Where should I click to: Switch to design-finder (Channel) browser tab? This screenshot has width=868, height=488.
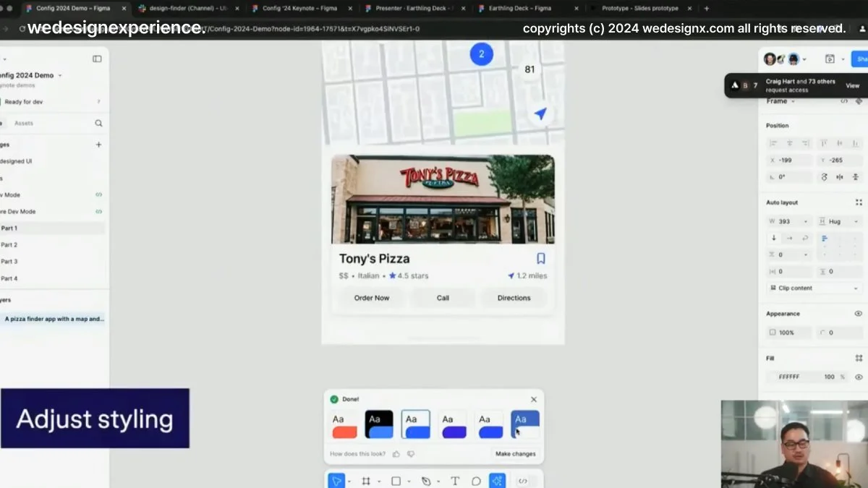click(x=188, y=8)
